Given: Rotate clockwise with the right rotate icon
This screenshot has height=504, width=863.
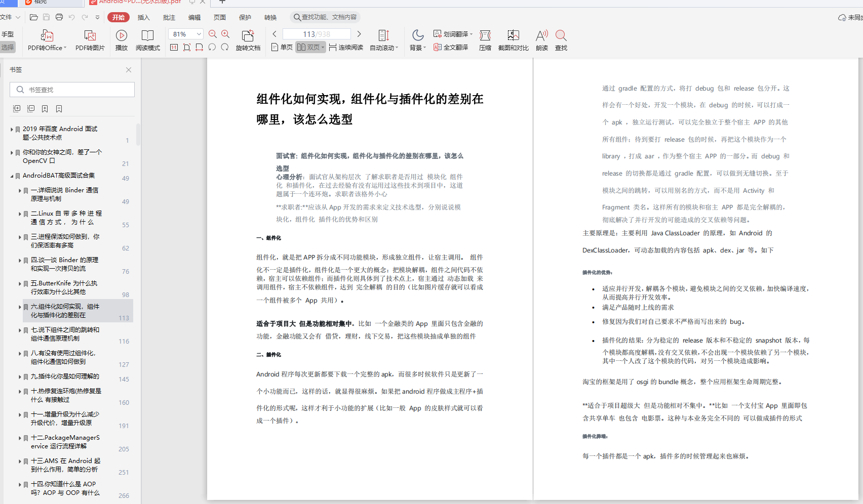Looking at the screenshot, I should pyautogui.click(x=225, y=48).
